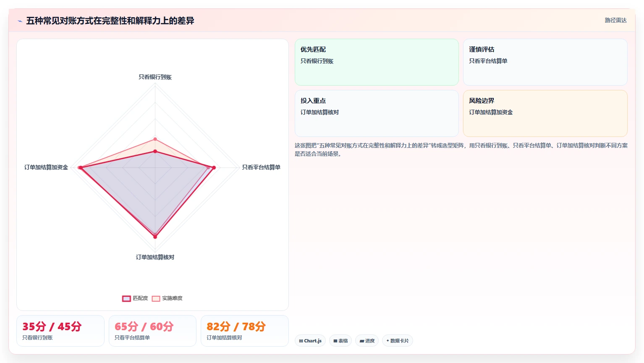Click the 数据卡片 tag chip
The width and height of the screenshot is (644, 363).
(397, 341)
